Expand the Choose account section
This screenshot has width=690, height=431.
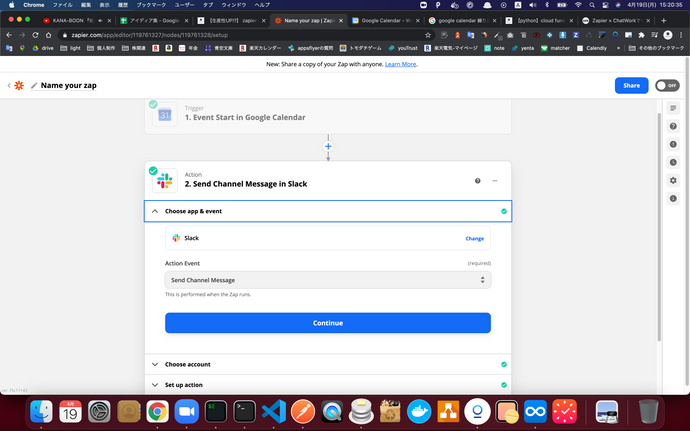(328, 365)
